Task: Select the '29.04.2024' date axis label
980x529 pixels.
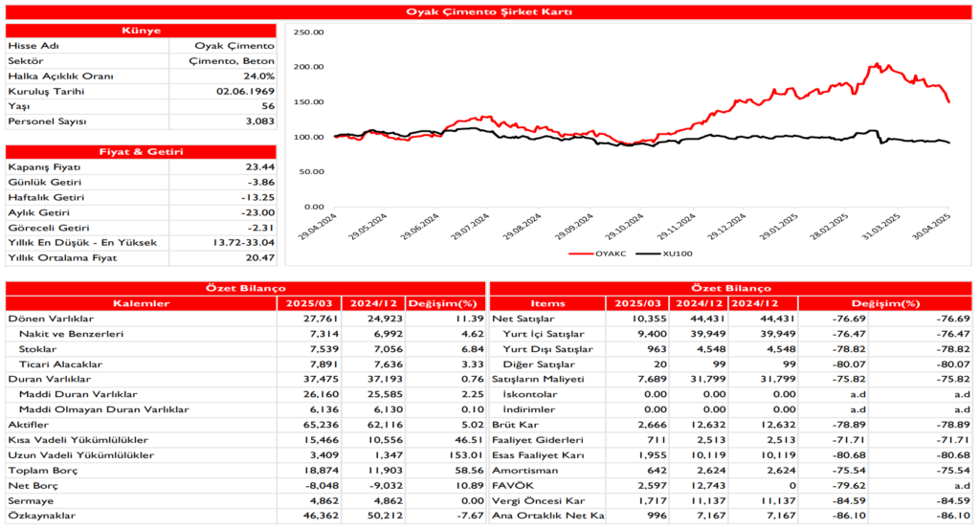Action: 318,228
